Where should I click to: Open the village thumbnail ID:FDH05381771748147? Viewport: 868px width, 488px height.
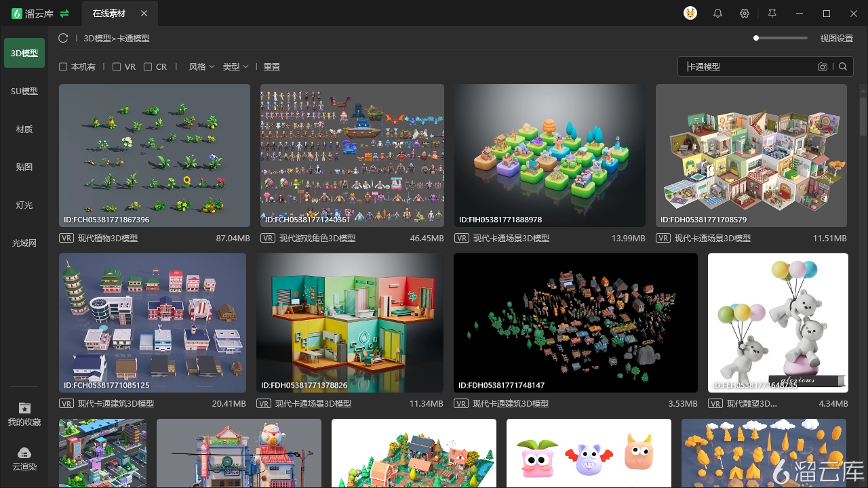coord(576,323)
